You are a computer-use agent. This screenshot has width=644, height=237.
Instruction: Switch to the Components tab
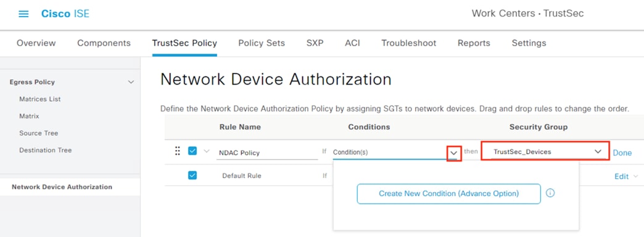tap(104, 43)
